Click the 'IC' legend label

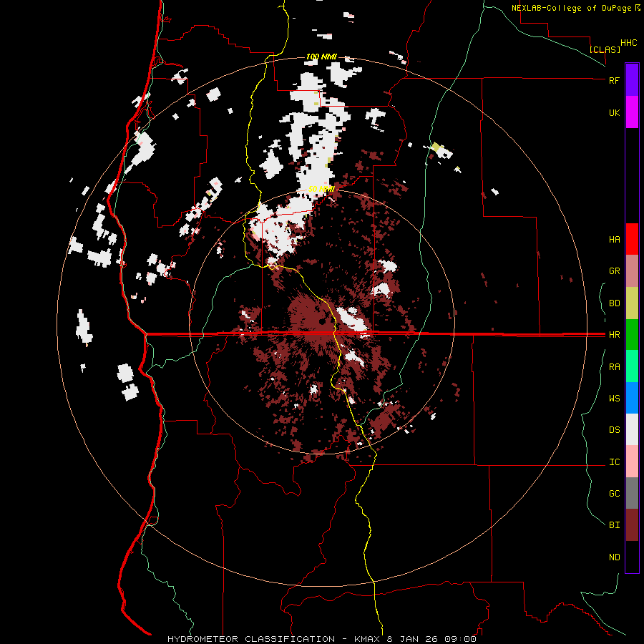pyautogui.click(x=614, y=462)
